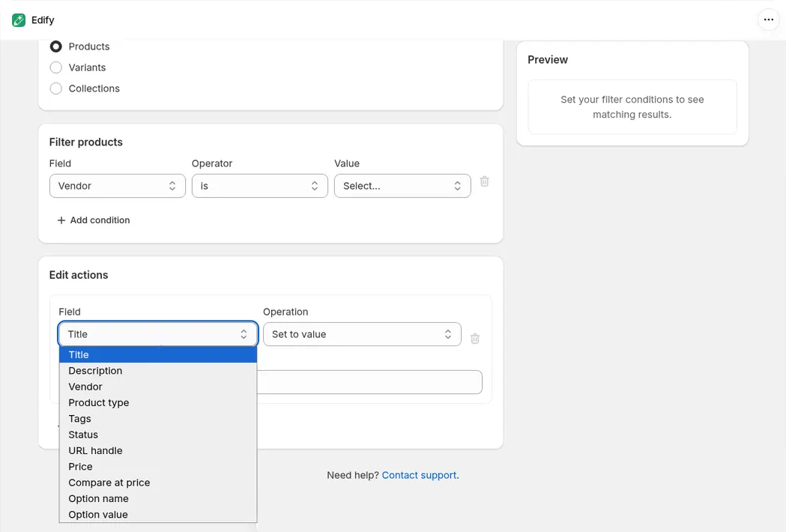The width and height of the screenshot is (786, 532).
Task: Choose Title from the field list
Action: [158, 354]
